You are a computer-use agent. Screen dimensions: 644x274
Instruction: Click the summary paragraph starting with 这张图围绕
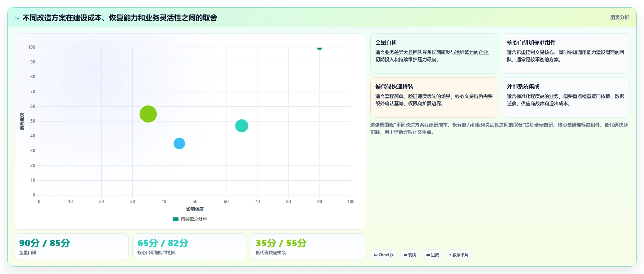[499, 128]
